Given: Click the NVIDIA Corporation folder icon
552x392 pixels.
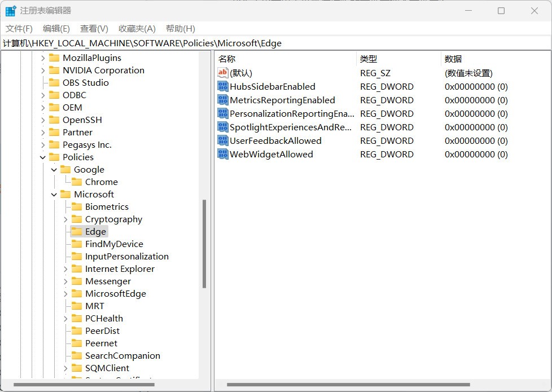Looking at the screenshot, I should pyautogui.click(x=54, y=70).
